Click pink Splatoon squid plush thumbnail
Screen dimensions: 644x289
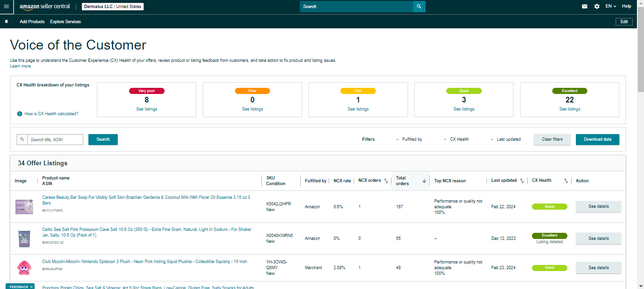(x=24, y=268)
